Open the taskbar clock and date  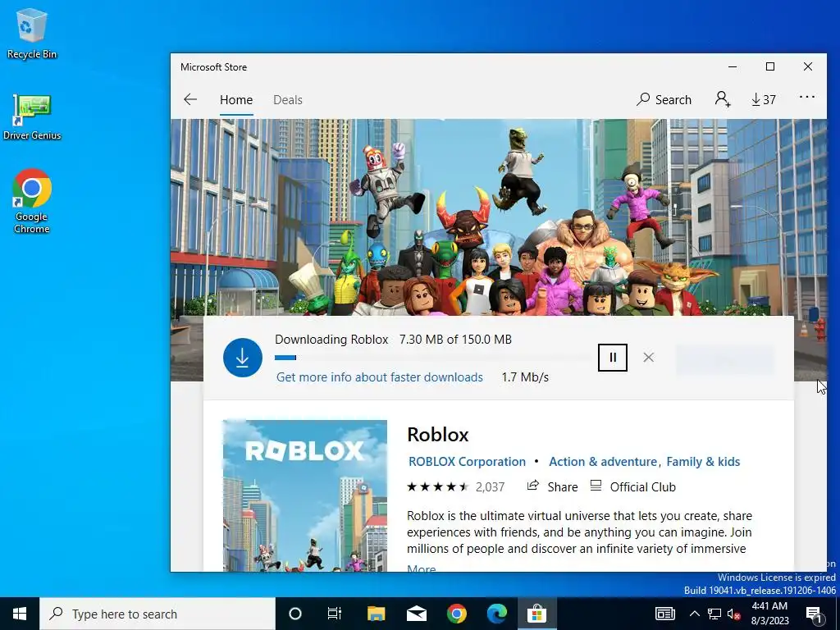(769, 614)
